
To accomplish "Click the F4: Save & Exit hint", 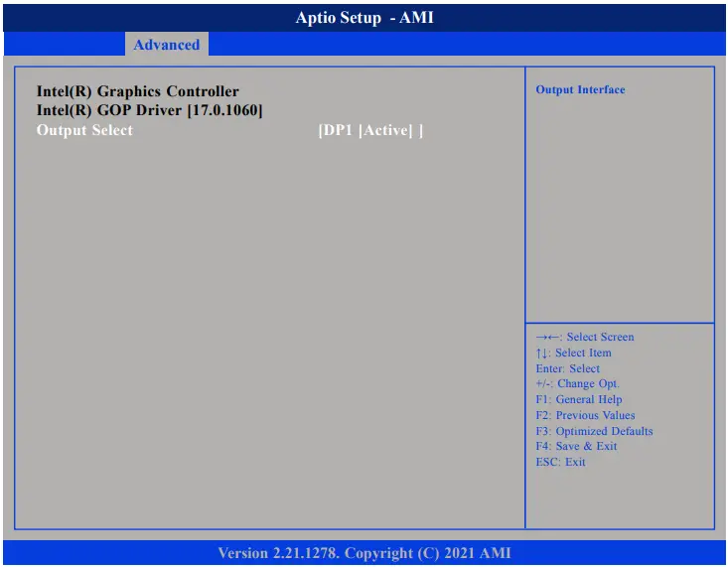I will [x=577, y=446].
